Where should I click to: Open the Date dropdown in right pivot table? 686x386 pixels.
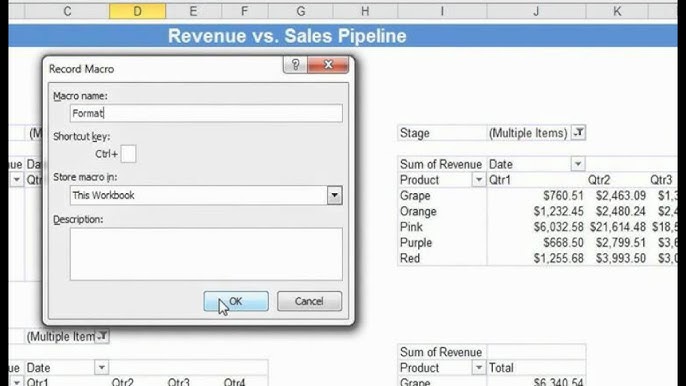(x=578, y=164)
